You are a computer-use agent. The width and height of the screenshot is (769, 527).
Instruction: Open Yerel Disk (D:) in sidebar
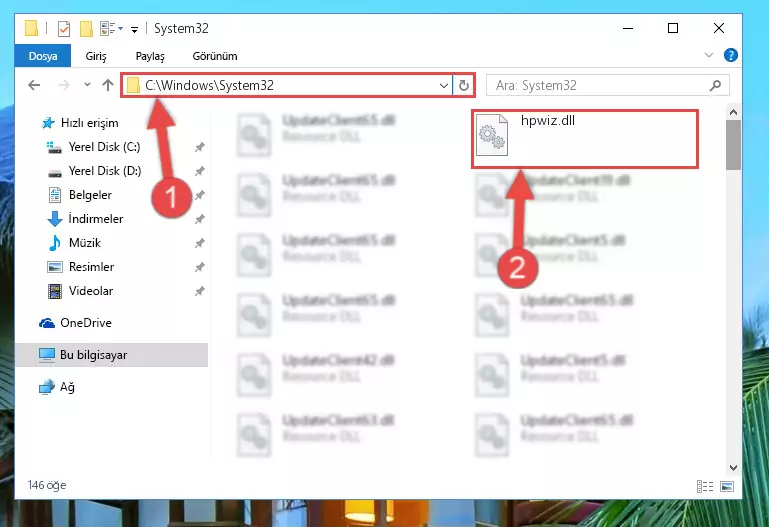[104, 171]
